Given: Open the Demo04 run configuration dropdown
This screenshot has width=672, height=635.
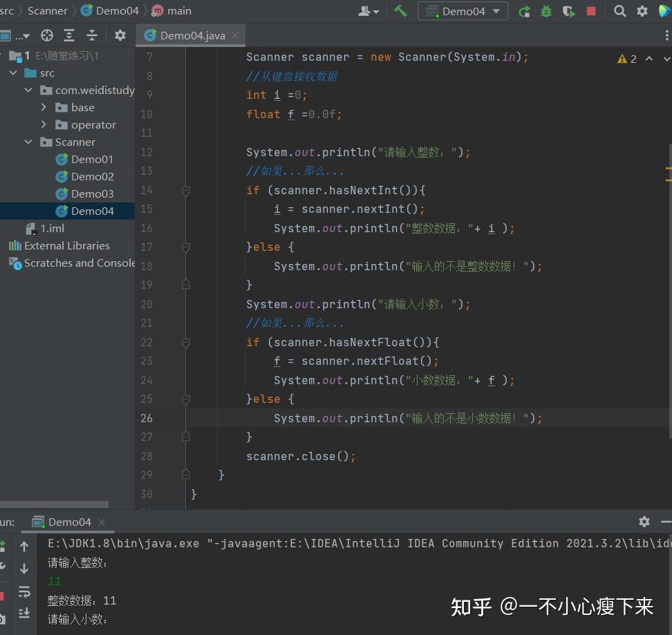Looking at the screenshot, I should pyautogui.click(x=463, y=10).
